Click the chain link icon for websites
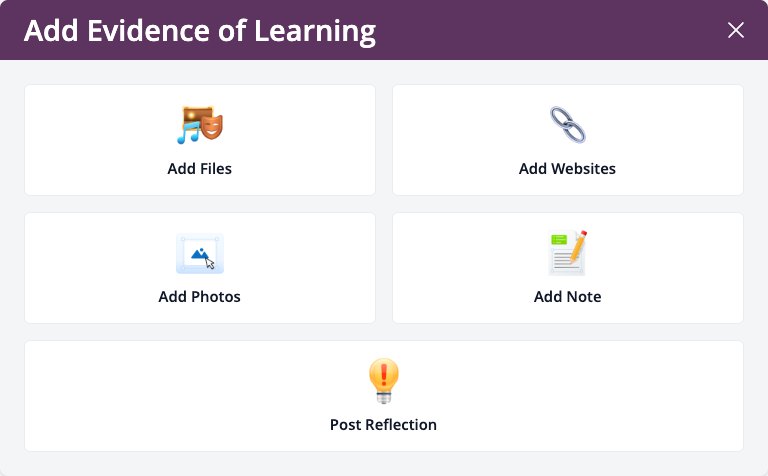This screenshot has width=768, height=476. click(568, 125)
